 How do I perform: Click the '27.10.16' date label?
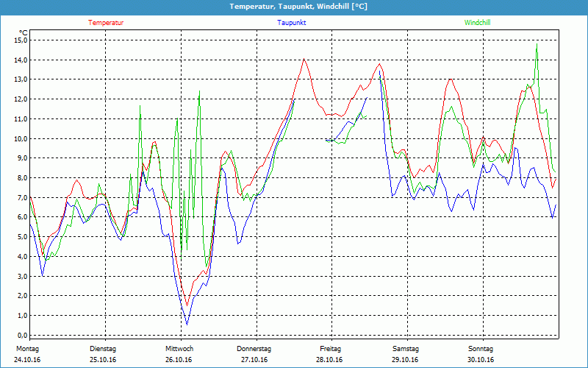click(x=254, y=360)
